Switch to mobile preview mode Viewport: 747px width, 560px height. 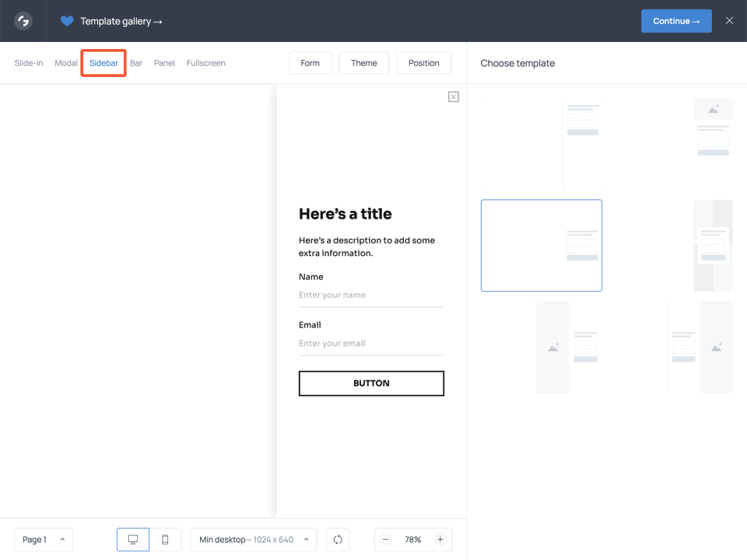click(165, 540)
